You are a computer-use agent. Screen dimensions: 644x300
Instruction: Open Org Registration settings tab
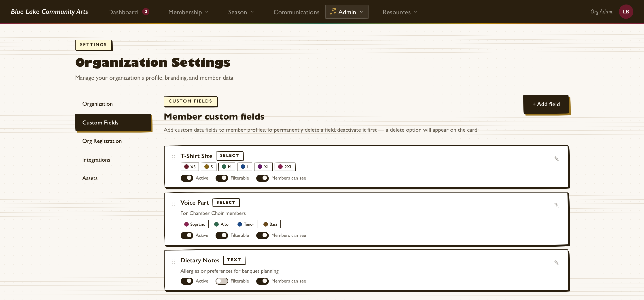pyautogui.click(x=113, y=141)
